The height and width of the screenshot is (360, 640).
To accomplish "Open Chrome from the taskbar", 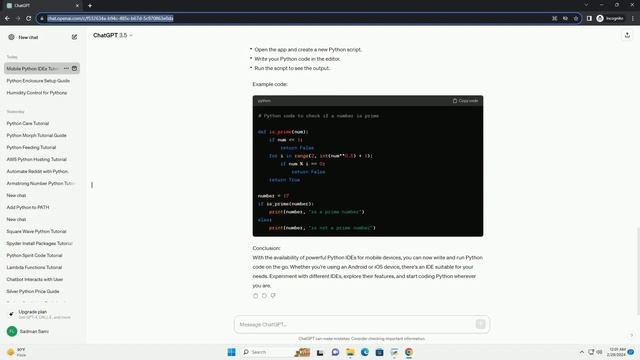I will tap(409, 352).
